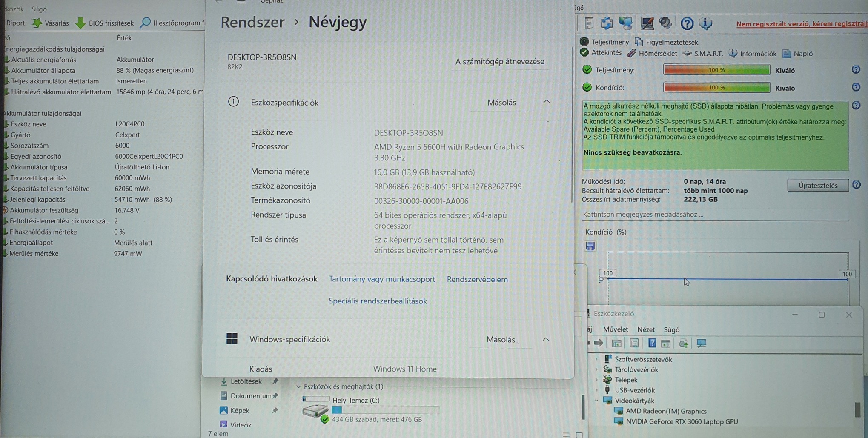Click the Illesztőprogram magnifier icon in the AIDA64 toolbar
868x438 pixels.
tap(145, 23)
